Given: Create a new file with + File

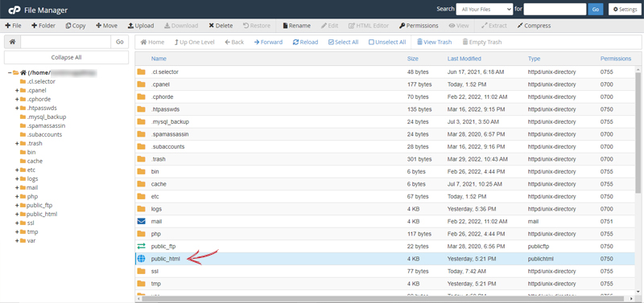Looking at the screenshot, I should (x=13, y=26).
